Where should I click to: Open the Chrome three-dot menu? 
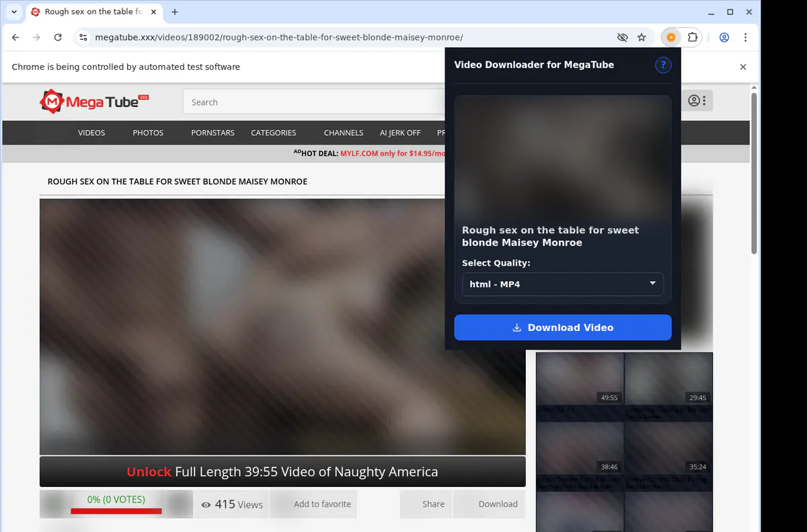point(745,38)
